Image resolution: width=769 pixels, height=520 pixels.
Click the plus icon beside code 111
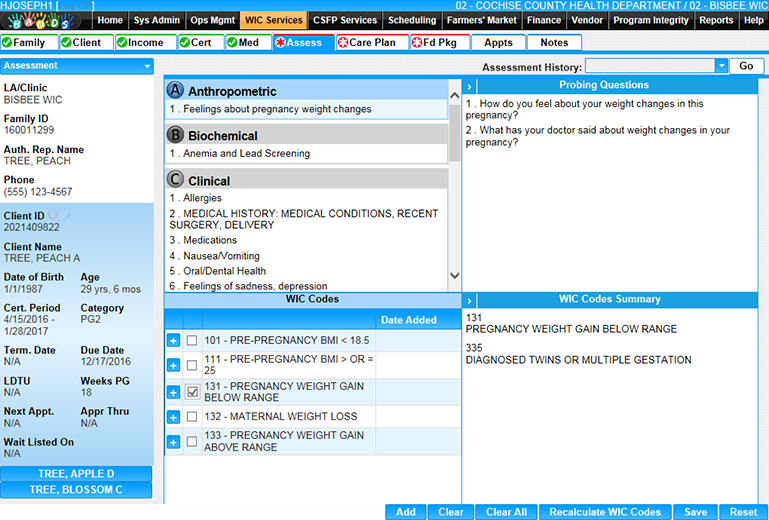(173, 366)
